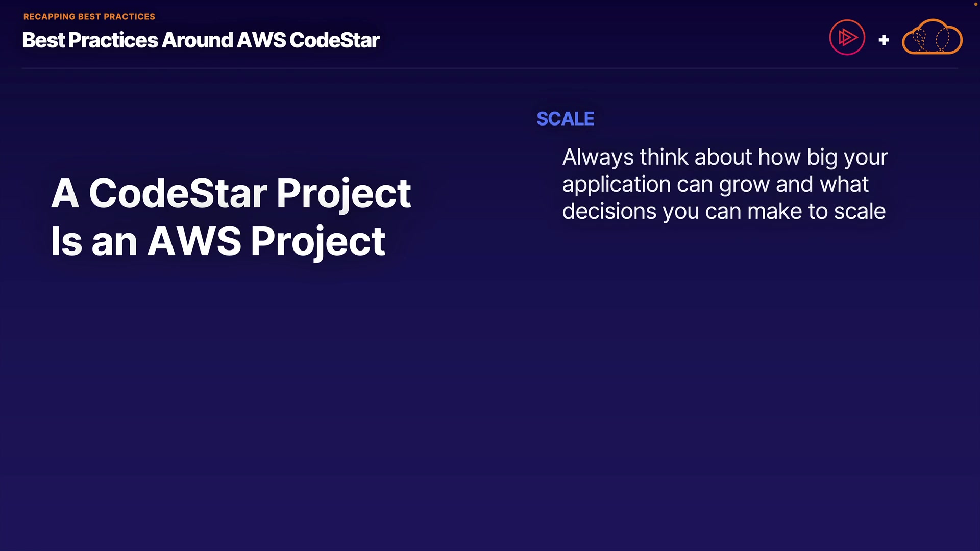Click the line application can grow and what
The width and height of the screenshot is (980, 551).
point(715,184)
